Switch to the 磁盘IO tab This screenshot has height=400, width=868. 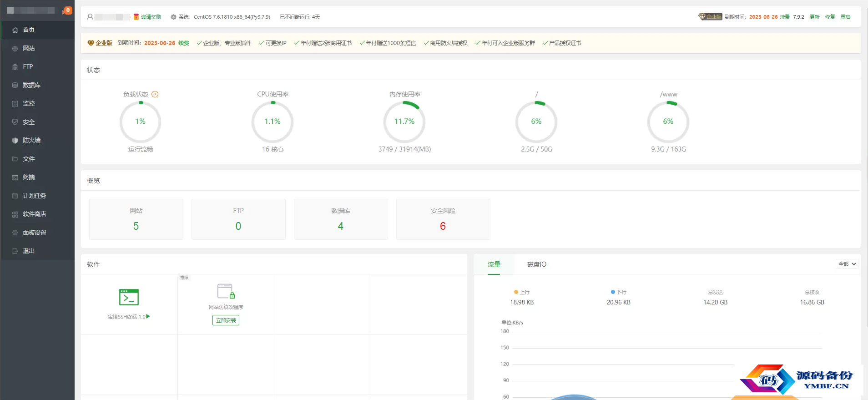[537, 264]
